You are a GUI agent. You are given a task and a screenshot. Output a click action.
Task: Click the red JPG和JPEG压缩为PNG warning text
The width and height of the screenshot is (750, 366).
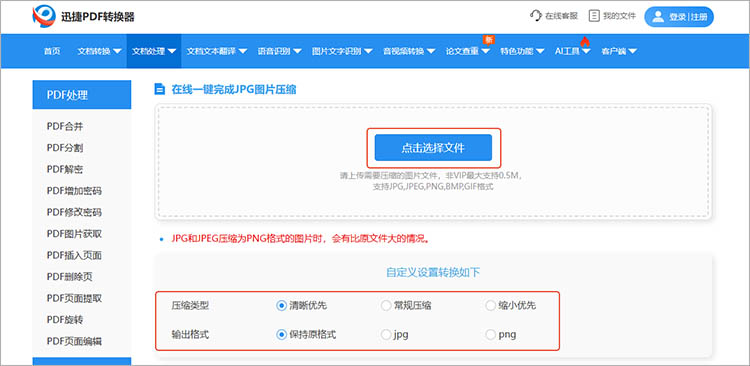click(300, 239)
